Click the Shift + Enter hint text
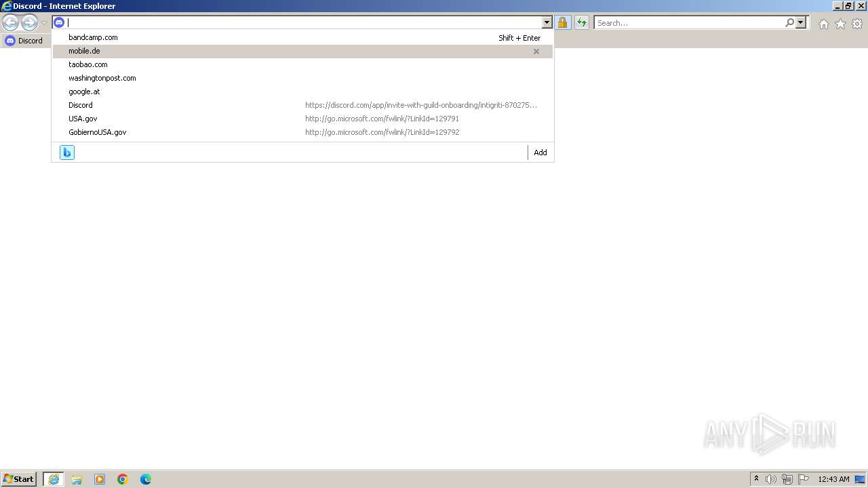Image resolution: width=868 pixels, height=488 pixels. (519, 38)
